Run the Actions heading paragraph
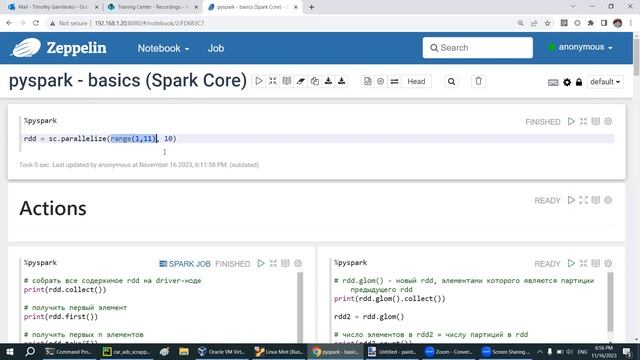The width and height of the screenshot is (640, 360). pos(571,200)
